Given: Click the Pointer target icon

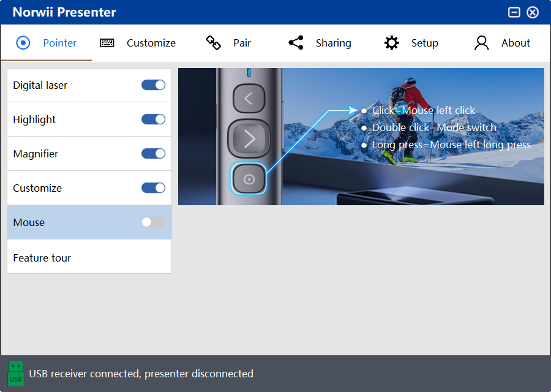Looking at the screenshot, I should click(x=23, y=43).
